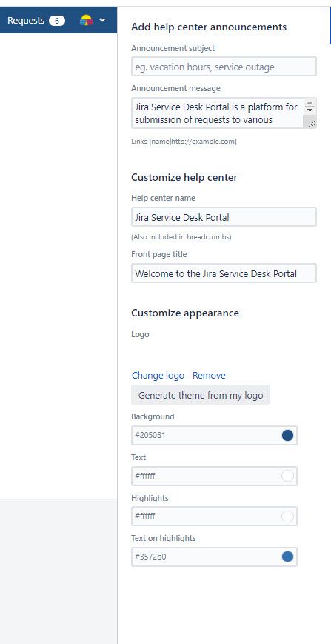This screenshot has height=644, width=331.
Task: Open the Text on highlights blue swatch
Action: 287,557
